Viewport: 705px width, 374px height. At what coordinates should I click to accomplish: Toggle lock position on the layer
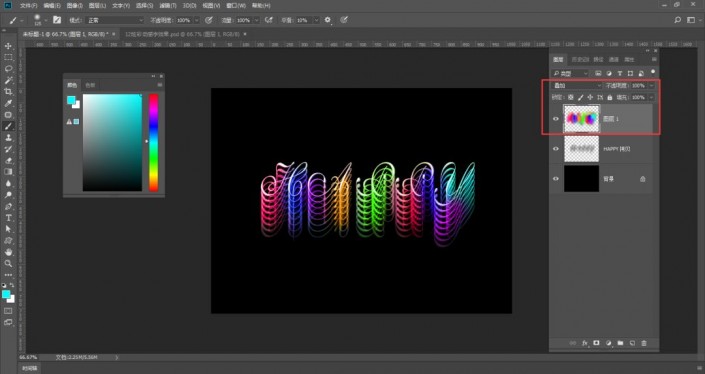pyautogui.click(x=590, y=97)
